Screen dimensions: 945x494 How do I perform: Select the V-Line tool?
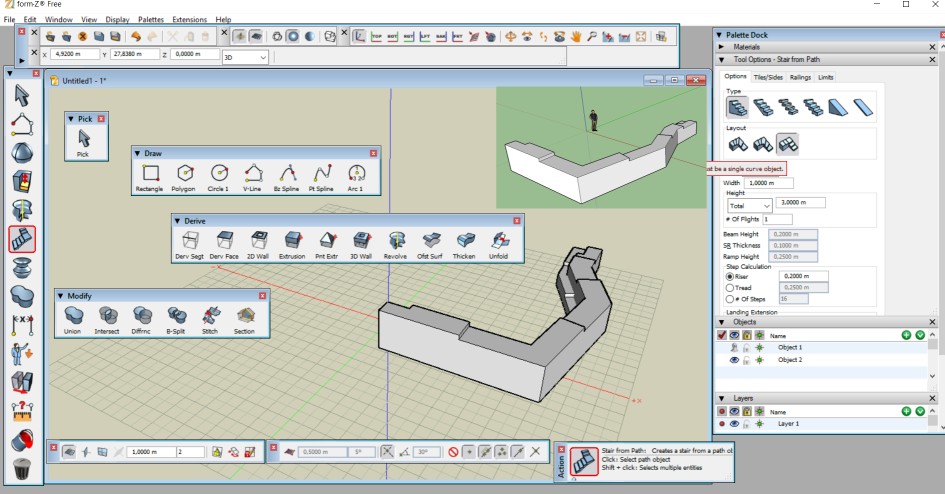tap(253, 178)
